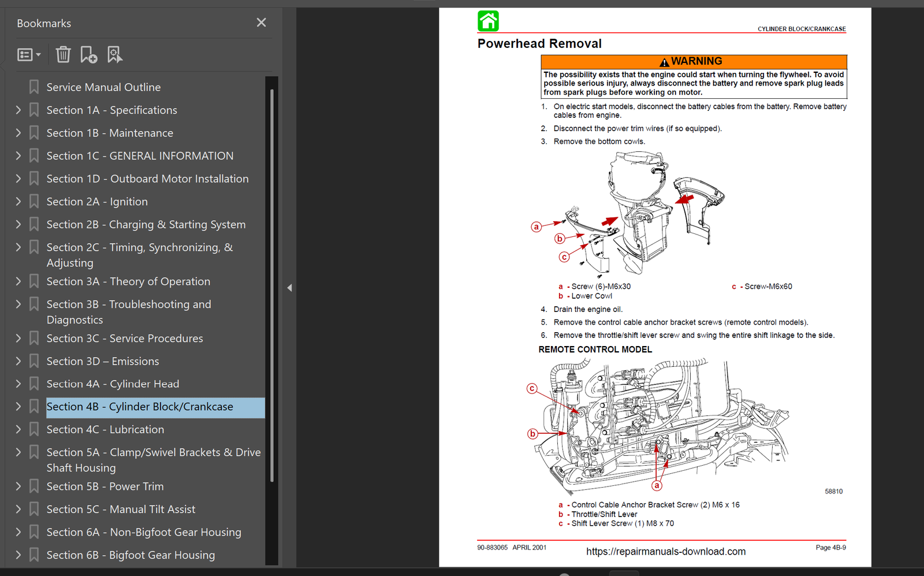Image resolution: width=924 pixels, height=576 pixels.
Task: Expand Section 4B - Cylinder Block/Crankcase
Action: pyautogui.click(x=18, y=406)
